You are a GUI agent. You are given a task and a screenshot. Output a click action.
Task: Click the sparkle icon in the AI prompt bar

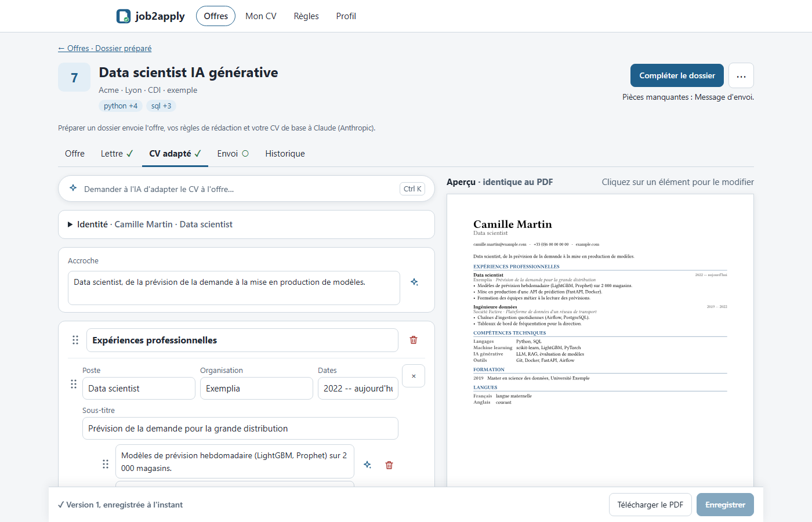(x=73, y=188)
